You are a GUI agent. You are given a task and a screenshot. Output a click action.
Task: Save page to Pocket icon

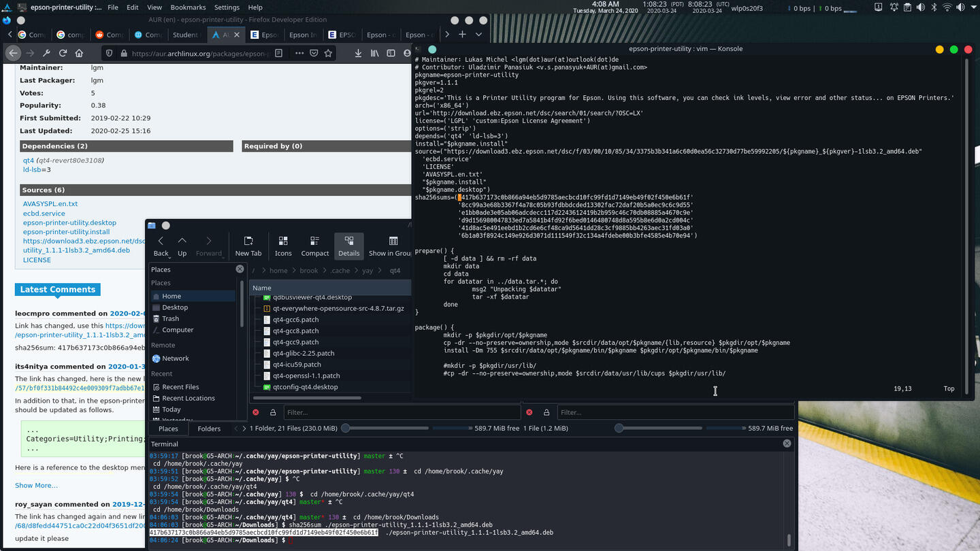click(314, 53)
